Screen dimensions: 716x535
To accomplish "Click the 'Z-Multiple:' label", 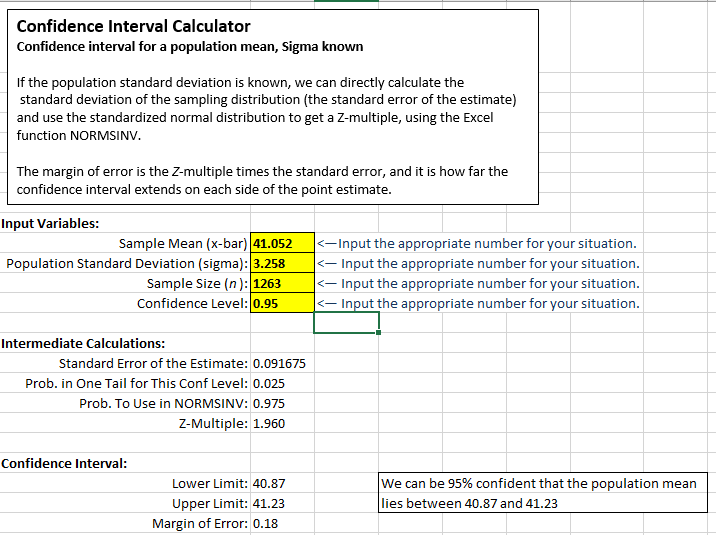I will 213,424.
